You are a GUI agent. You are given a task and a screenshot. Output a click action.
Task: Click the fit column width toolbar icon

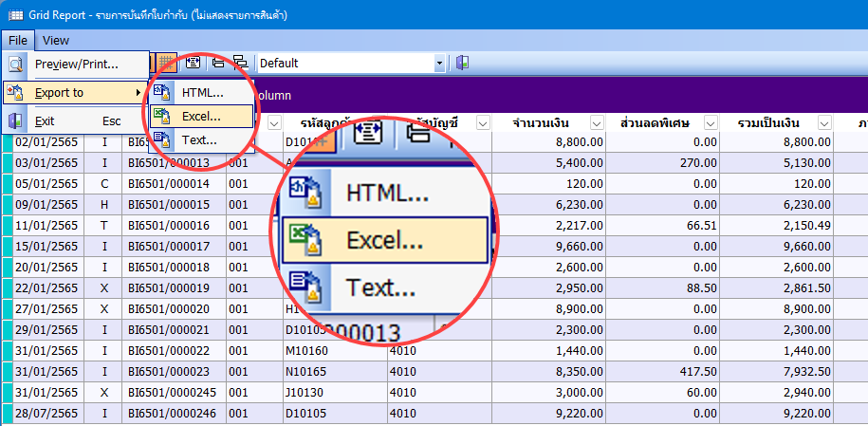pos(193,63)
